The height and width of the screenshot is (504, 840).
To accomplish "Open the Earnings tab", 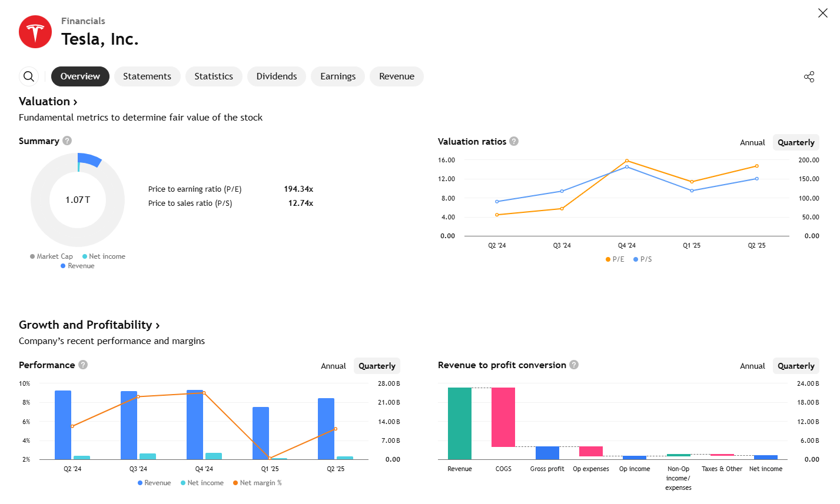I will click(338, 76).
